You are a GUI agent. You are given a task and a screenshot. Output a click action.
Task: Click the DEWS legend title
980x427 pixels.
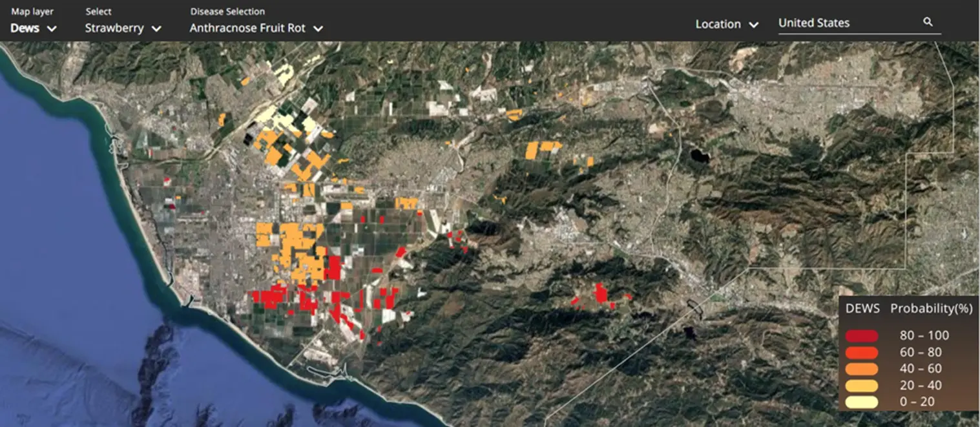coord(862,309)
